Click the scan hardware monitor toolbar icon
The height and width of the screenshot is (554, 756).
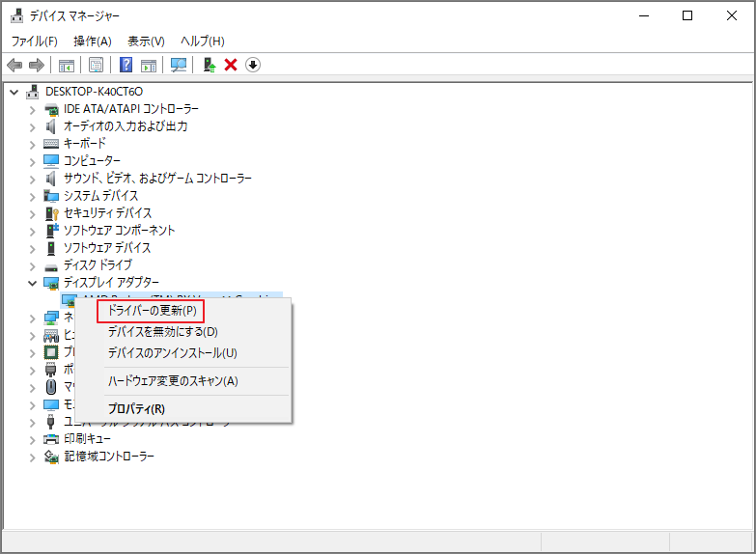coord(178,65)
